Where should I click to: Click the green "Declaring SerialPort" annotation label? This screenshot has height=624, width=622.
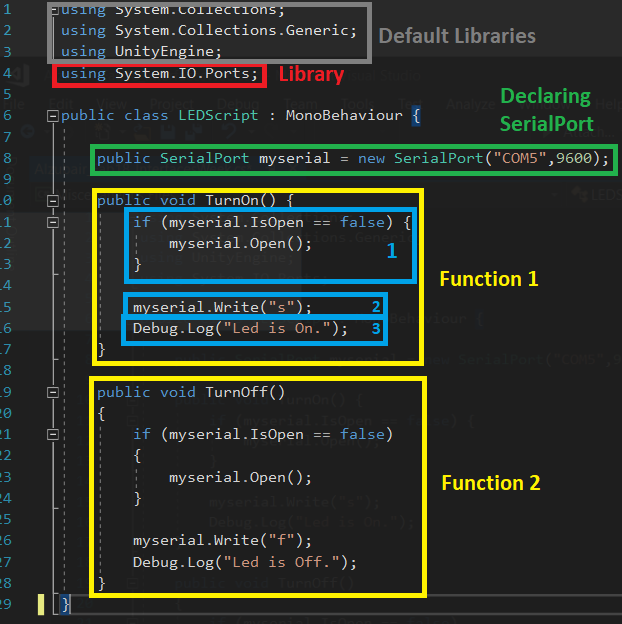546,110
